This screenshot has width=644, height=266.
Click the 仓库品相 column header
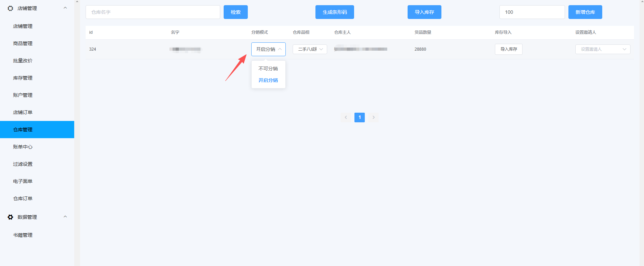pos(301,32)
